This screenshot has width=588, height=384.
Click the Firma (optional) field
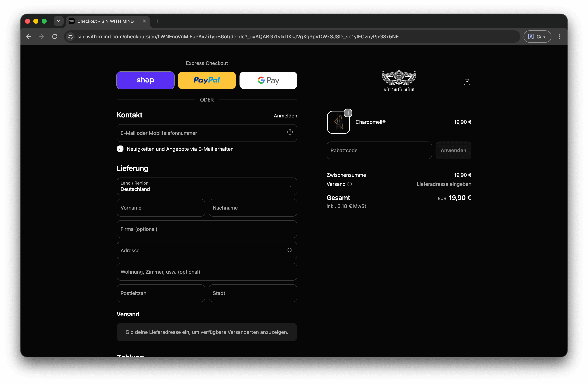click(x=207, y=229)
